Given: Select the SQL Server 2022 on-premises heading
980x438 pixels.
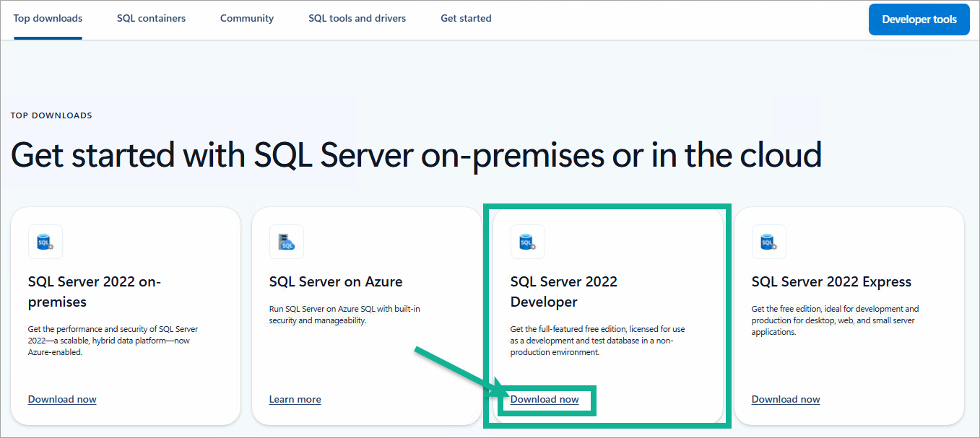Looking at the screenshot, I should [95, 292].
